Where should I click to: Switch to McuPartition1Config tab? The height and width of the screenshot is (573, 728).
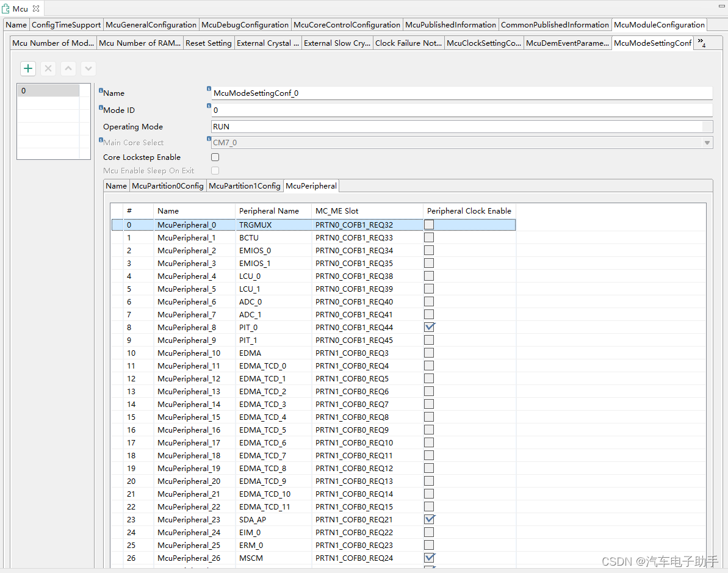pos(245,186)
